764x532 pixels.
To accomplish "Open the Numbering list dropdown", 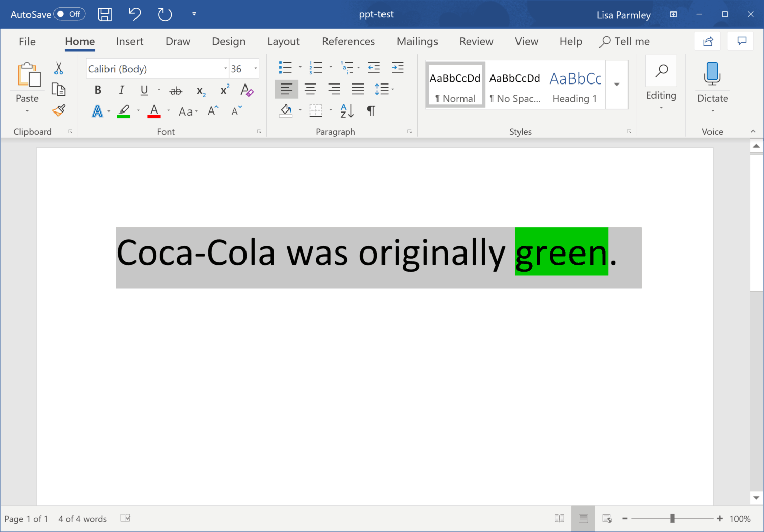I will coord(331,67).
